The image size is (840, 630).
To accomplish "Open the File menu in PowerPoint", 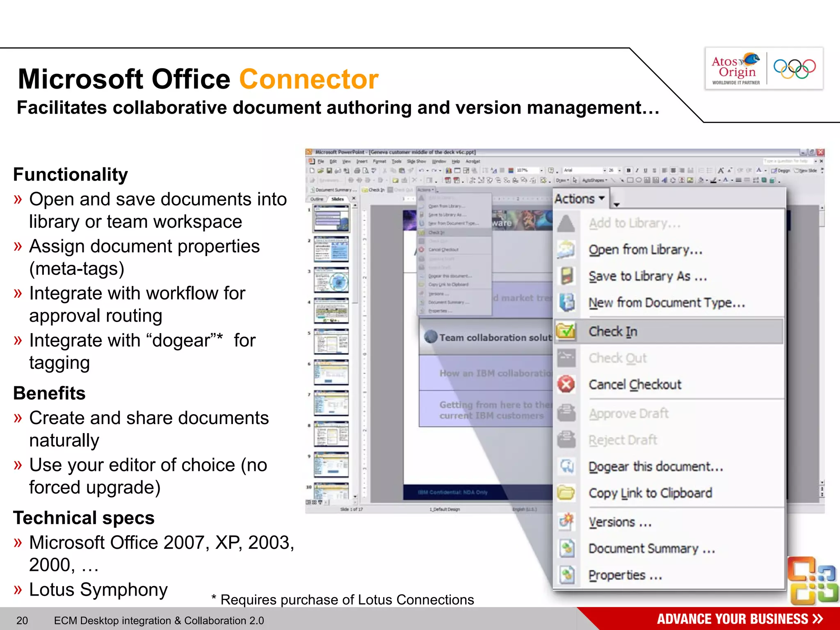I will tap(321, 161).
